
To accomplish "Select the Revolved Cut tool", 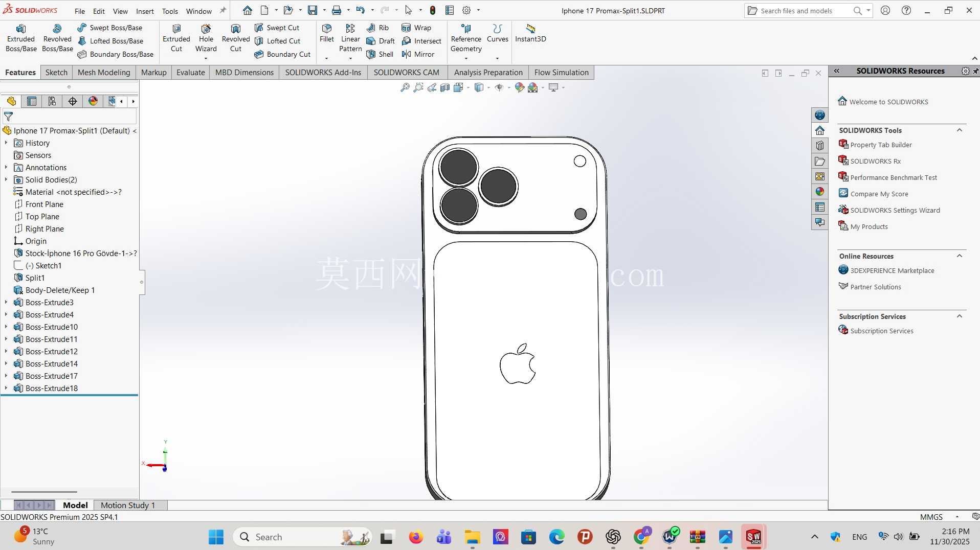I will 236,38.
